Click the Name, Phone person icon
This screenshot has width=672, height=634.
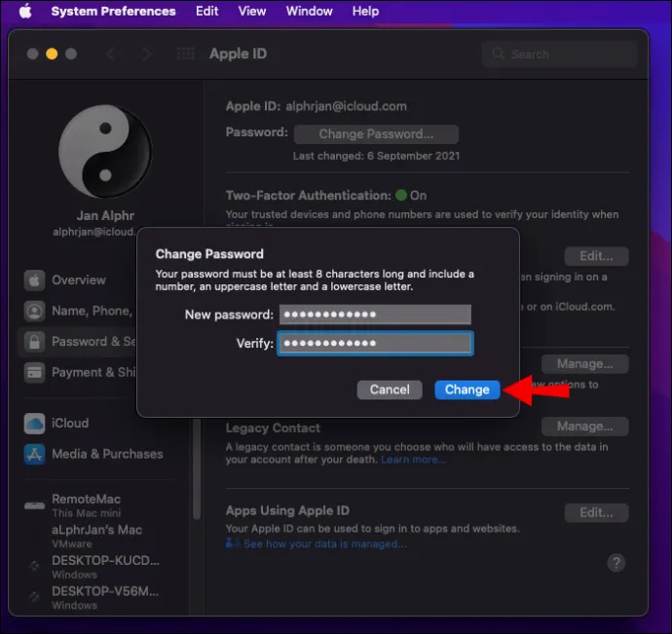(x=34, y=311)
